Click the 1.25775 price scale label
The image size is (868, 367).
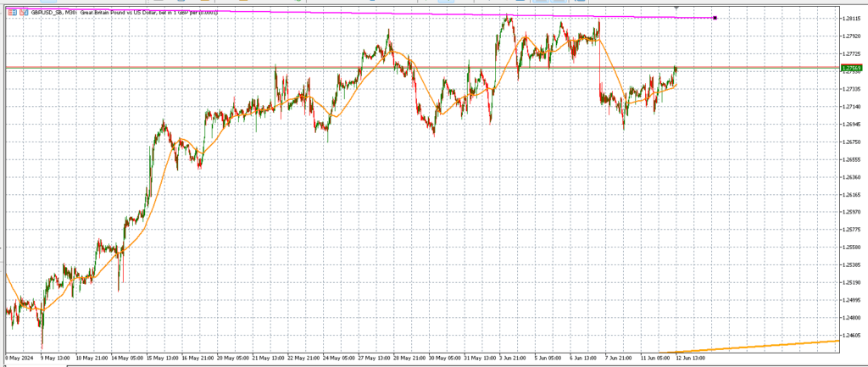click(851, 229)
